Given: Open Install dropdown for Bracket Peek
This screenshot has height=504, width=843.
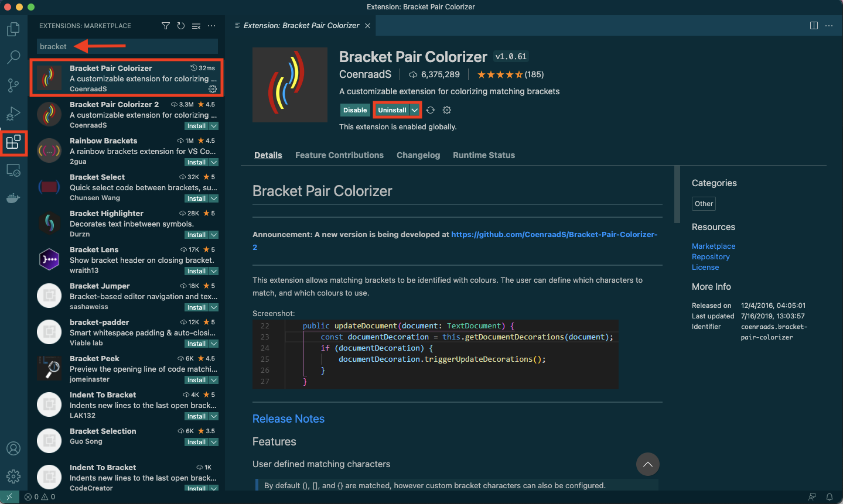Looking at the screenshot, I should [x=214, y=380].
